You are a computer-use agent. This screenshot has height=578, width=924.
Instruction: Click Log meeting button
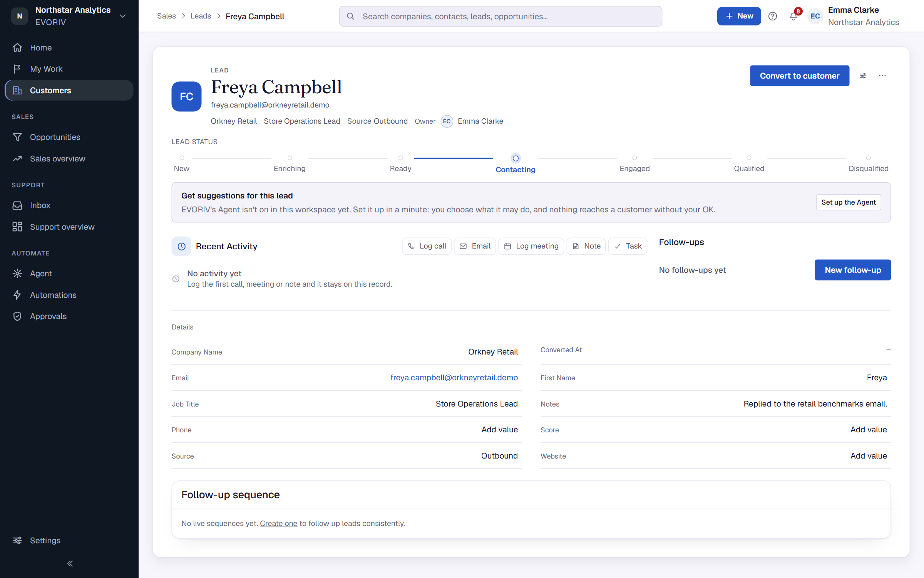531,246
